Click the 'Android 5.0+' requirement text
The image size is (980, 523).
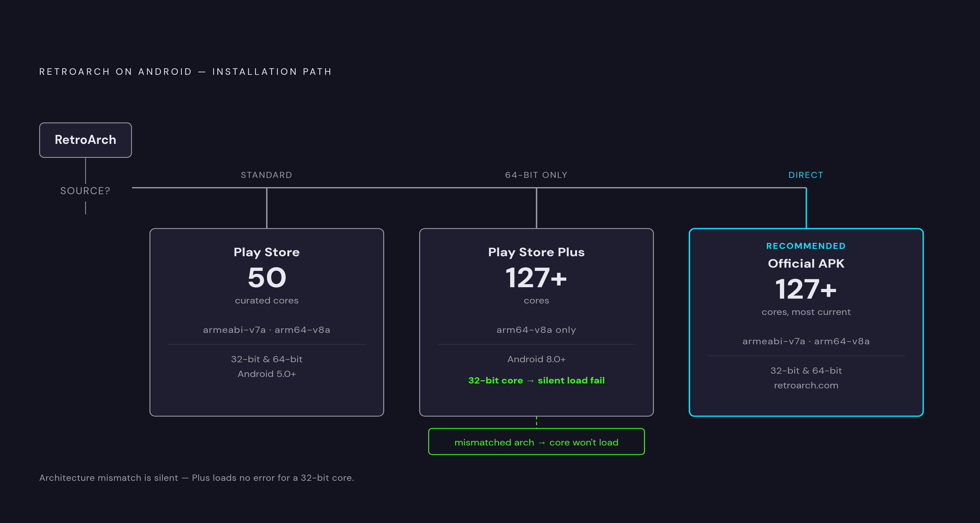(267, 374)
